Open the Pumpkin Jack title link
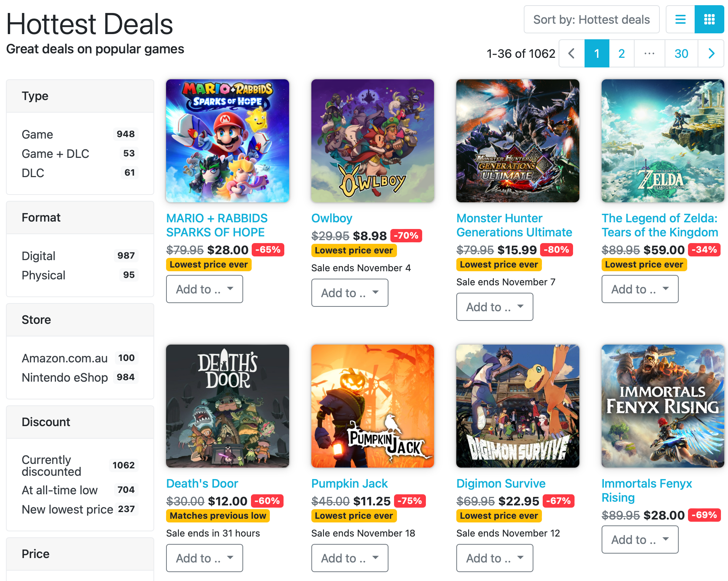 click(349, 483)
